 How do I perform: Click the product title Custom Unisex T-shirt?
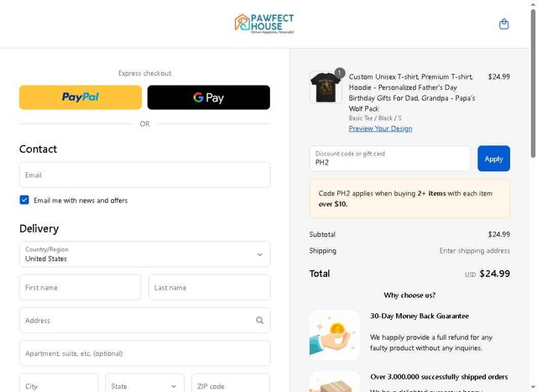pos(412,92)
